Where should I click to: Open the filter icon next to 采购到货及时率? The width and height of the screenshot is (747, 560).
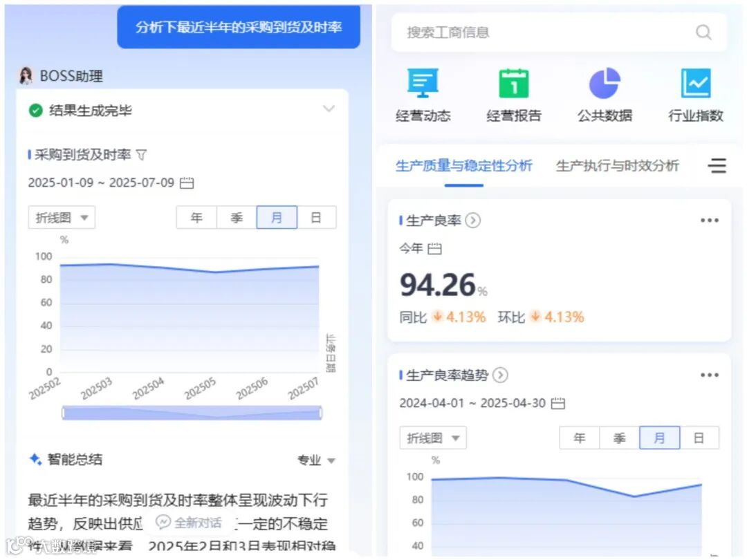coord(141,155)
